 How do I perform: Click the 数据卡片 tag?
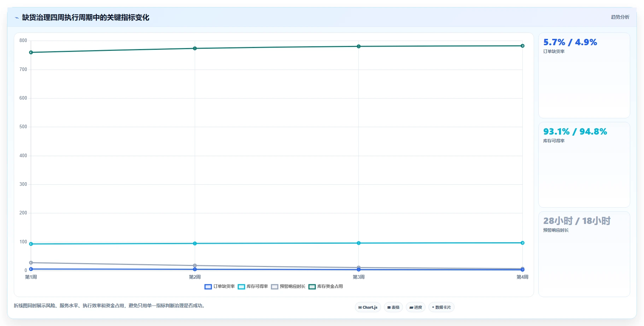click(x=441, y=307)
